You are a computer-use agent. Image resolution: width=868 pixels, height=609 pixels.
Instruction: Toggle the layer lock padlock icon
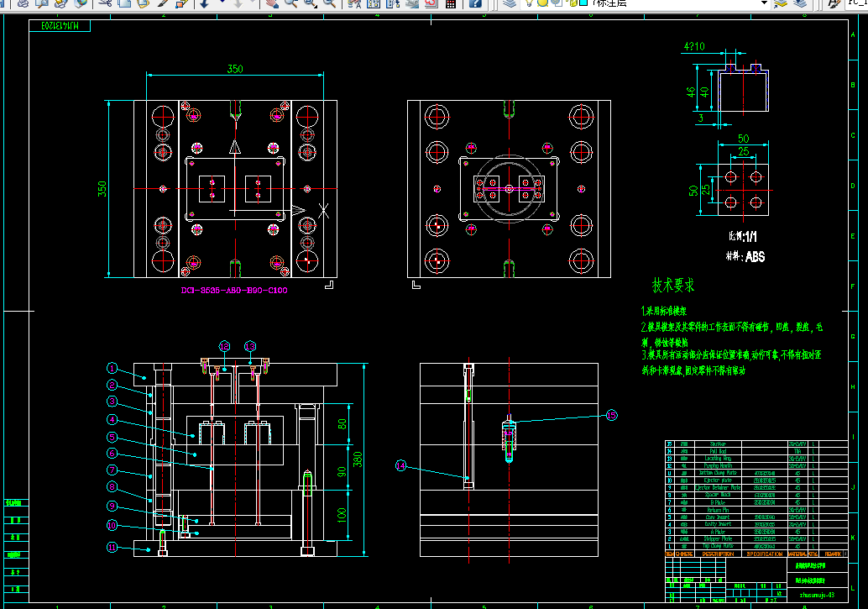pos(572,3)
